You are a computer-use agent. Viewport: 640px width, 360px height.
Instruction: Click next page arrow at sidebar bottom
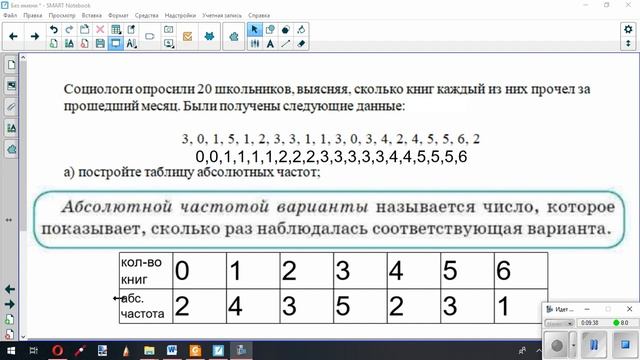click(10, 304)
